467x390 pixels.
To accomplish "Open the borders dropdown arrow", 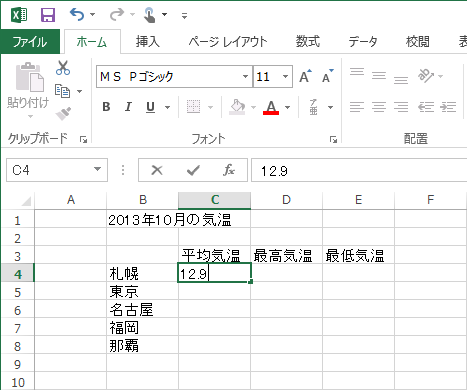I will point(210,107).
